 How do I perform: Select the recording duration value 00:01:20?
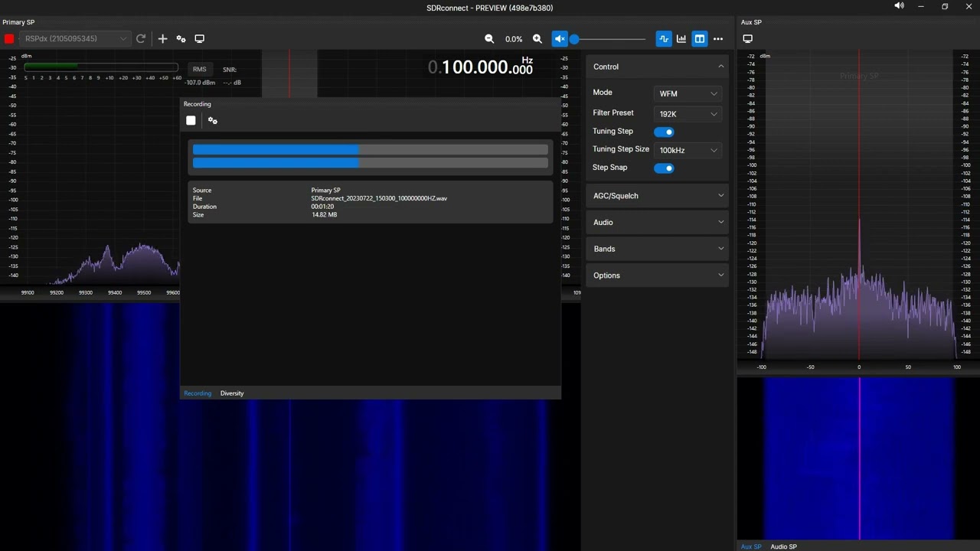tap(322, 207)
